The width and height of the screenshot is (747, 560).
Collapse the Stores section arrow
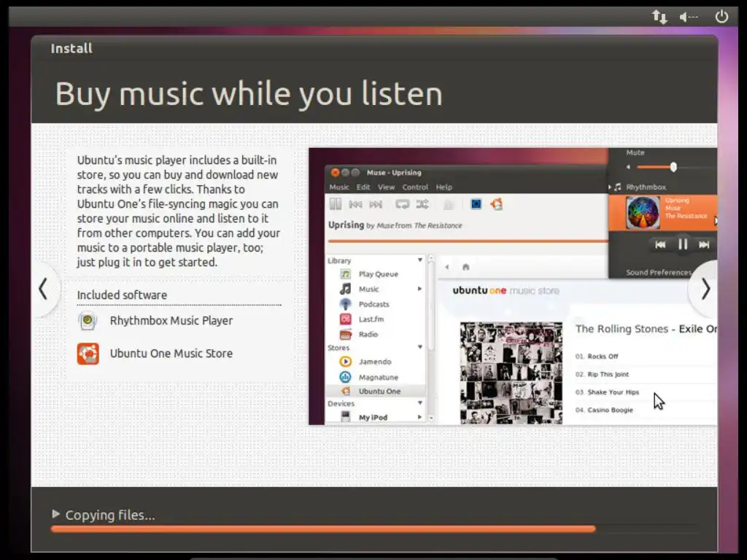point(420,347)
